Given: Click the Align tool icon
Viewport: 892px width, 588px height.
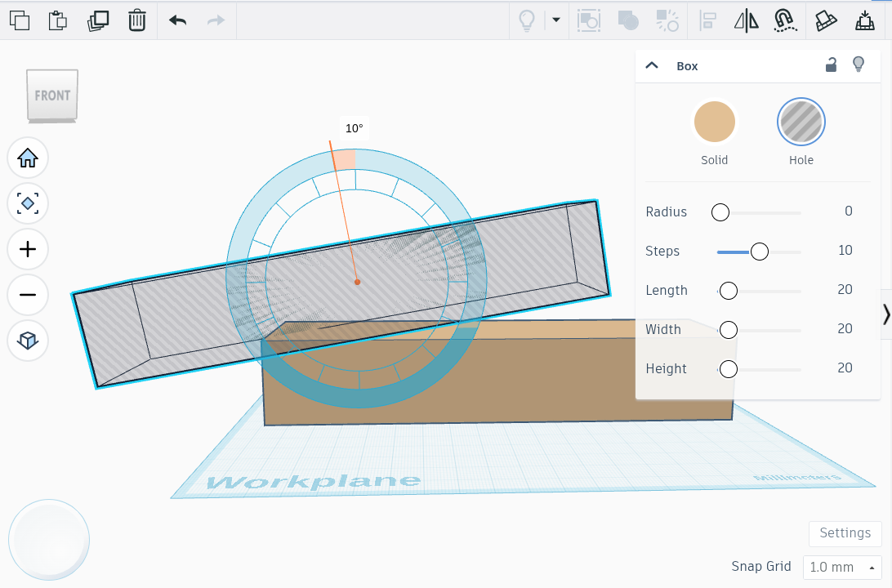Looking at the screenshot, I should click(707, 20).
